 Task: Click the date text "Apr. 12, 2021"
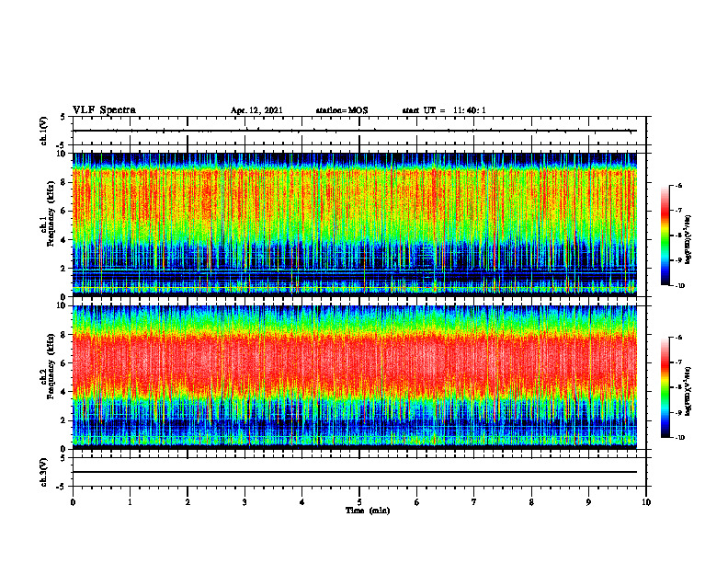[x=256, y=110]
